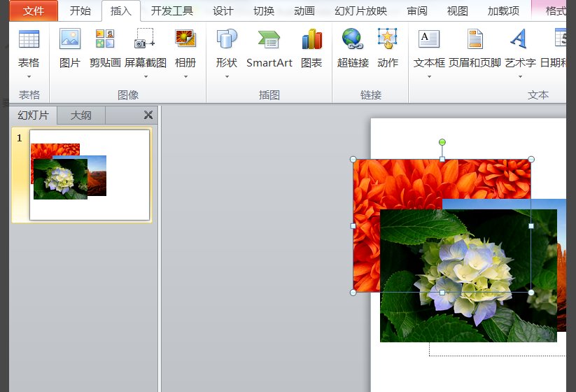Click the 艺术字 WordArt icon
This screenshot has width=576, height=392.
pos(520,39)
